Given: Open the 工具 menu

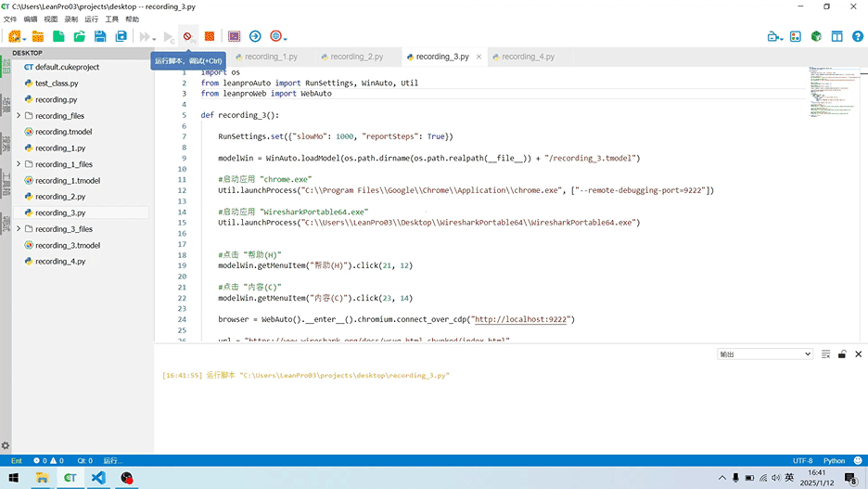Looking at the screenshot, I should pyautogui.click(x=112, y=19).
